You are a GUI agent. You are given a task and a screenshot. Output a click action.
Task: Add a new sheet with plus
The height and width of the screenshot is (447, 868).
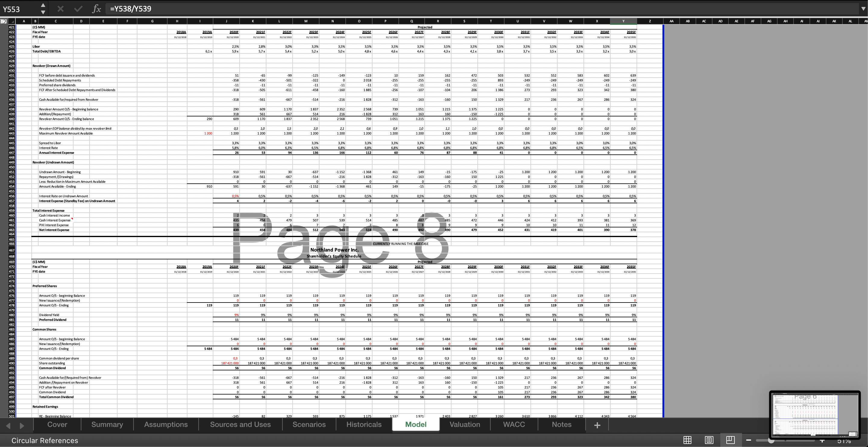point(597,425)
